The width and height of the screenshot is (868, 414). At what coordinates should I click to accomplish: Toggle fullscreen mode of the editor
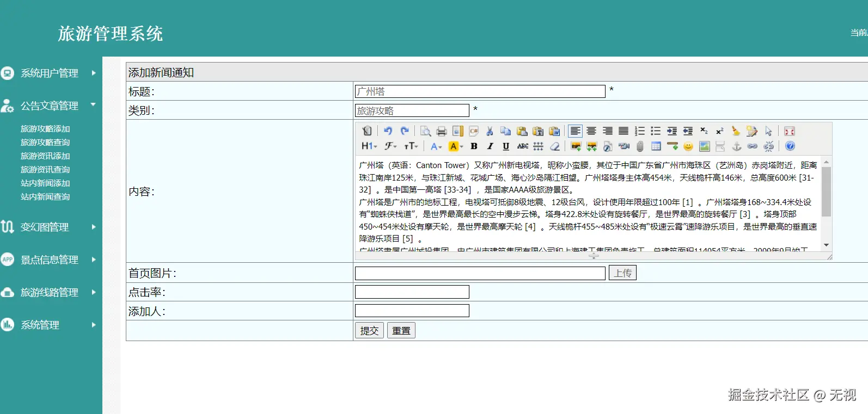tap(790, 131)
